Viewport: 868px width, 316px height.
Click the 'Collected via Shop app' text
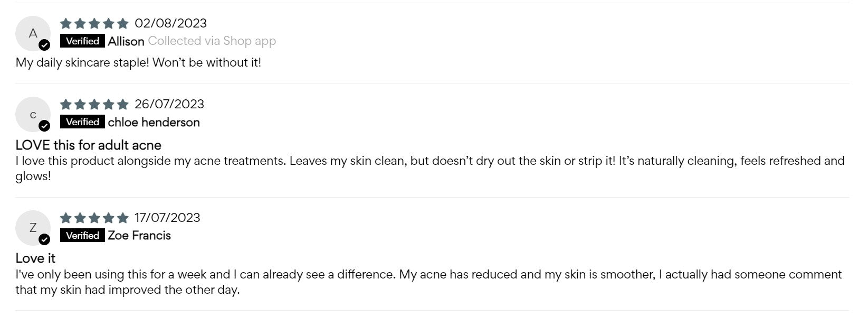pyautogui.click(x=212, y=41)
